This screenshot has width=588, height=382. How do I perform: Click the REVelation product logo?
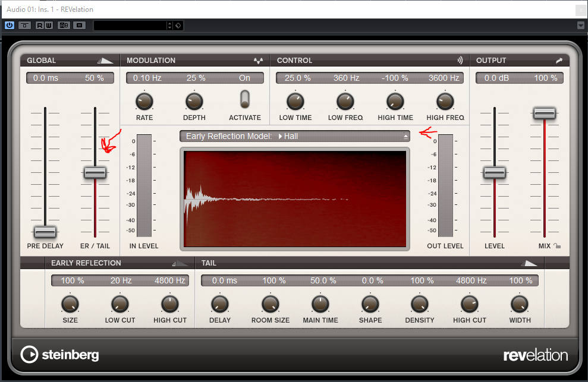click(536, 355)
